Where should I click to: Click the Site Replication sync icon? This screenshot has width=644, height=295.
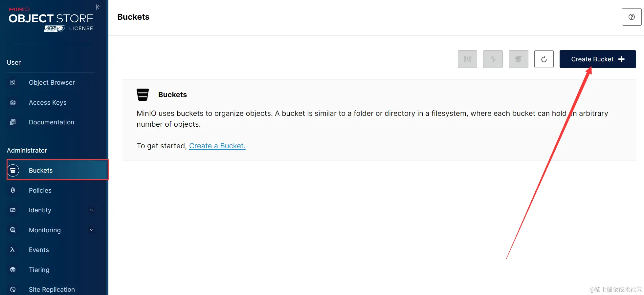pos(13,289)
